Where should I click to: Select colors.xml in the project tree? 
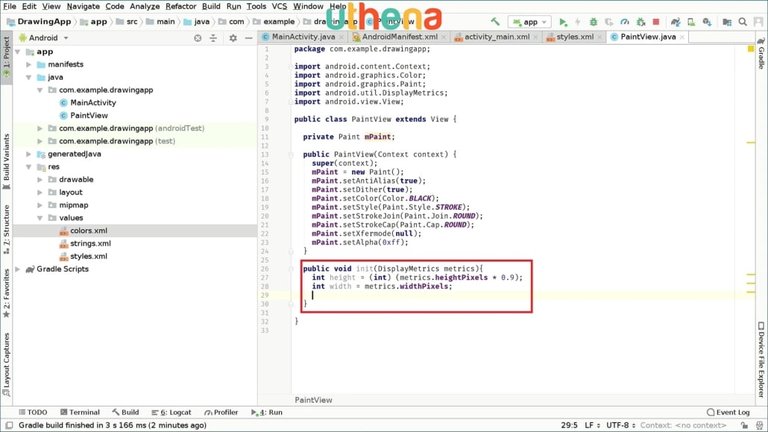(x=88, y=230)
